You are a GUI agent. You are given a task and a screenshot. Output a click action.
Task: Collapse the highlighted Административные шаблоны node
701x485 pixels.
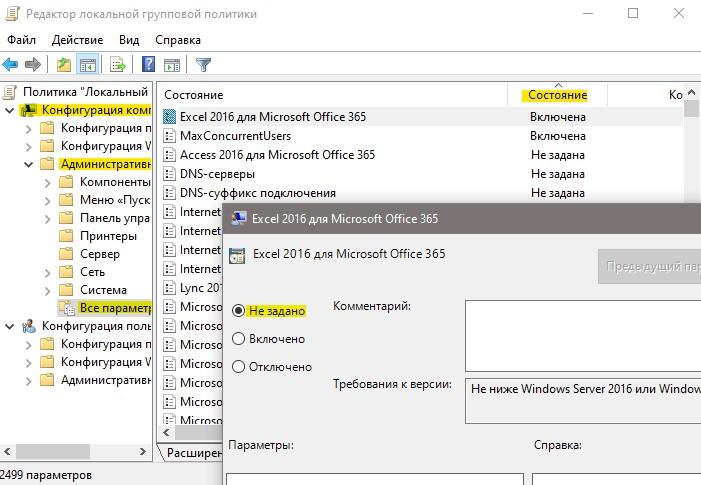pyautogui.click(x=29, y=164)
